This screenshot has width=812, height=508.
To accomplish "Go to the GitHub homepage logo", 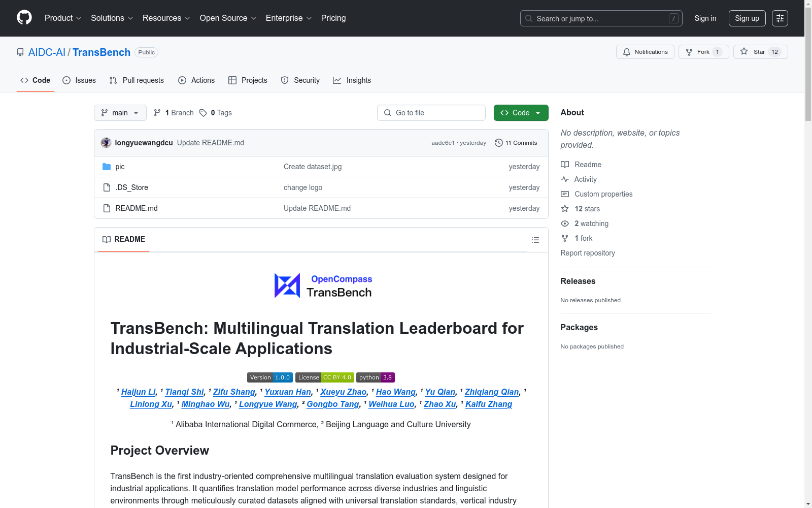I will tap(24, 18).
